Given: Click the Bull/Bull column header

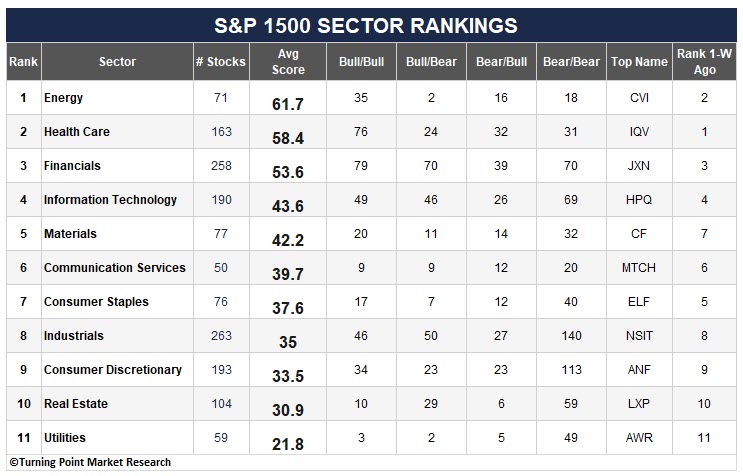Looking at the screenshot, I should (x=361, y=62).
